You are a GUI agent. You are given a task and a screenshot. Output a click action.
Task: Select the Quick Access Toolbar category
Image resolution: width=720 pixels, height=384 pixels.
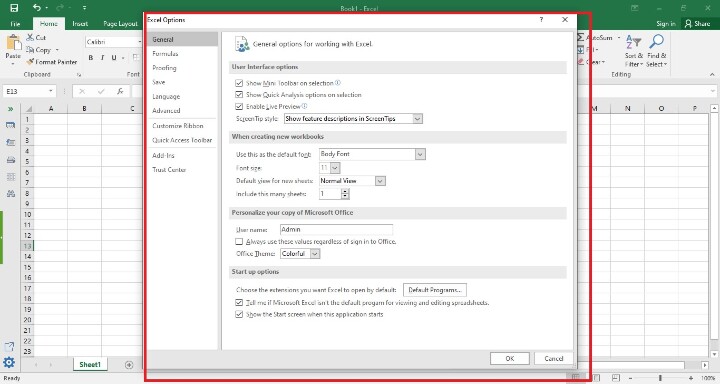(182, 140)
